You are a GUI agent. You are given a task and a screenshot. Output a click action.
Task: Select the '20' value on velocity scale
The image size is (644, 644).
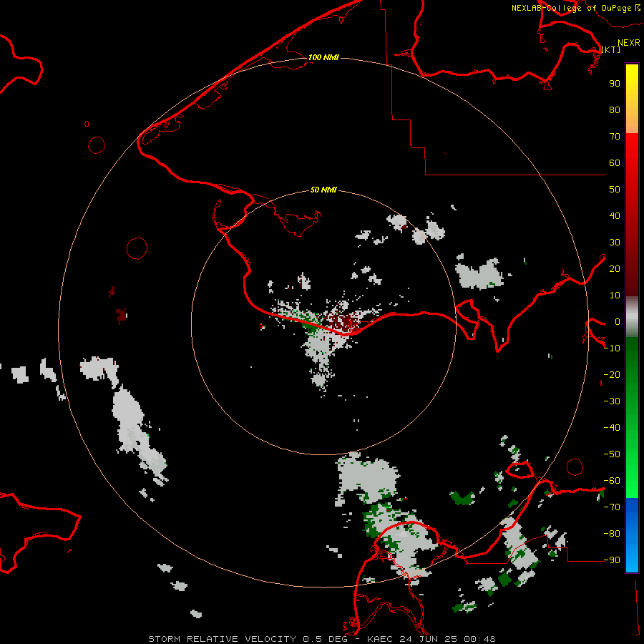click(x=615, y=268)
